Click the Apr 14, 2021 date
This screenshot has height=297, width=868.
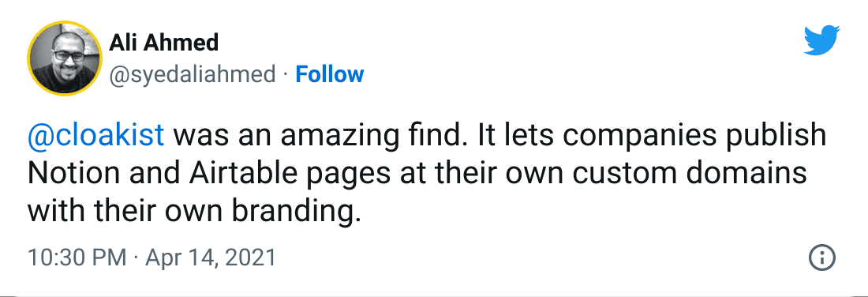tap(210, 258)
